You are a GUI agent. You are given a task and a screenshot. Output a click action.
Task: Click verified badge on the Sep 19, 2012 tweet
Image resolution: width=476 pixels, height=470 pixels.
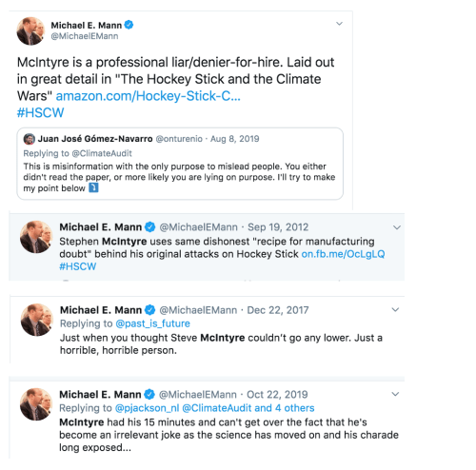(149, 227)
